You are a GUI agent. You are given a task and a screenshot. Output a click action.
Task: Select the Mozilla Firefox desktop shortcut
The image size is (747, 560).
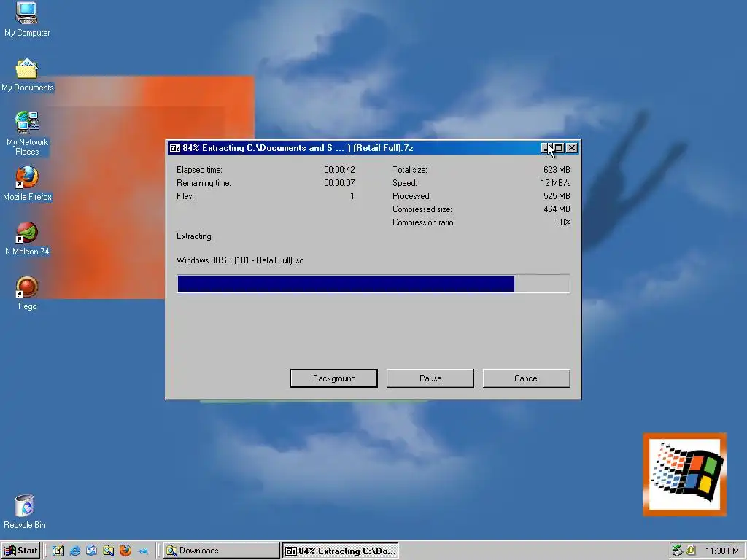point(27,183)
